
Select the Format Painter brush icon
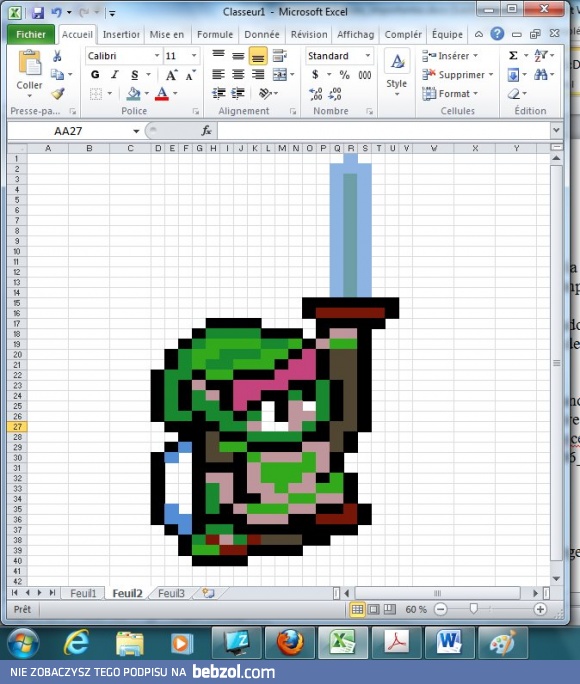(57, 93)
